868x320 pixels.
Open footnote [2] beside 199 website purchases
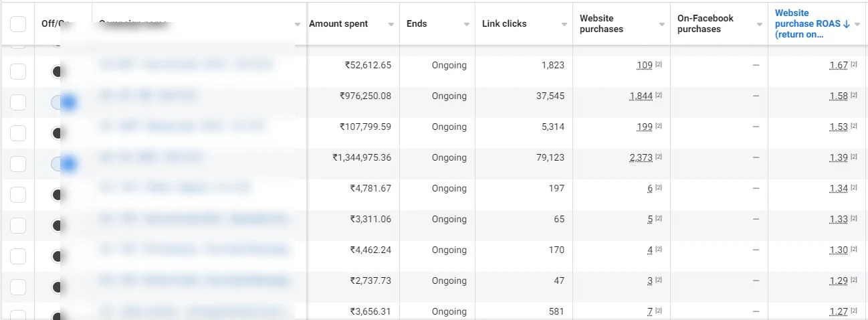659,126
